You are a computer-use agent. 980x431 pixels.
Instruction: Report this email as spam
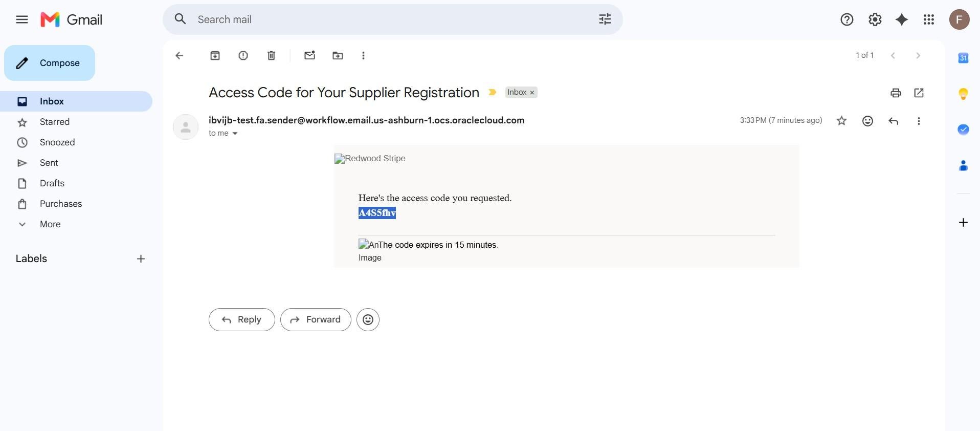click(x=243, y=55)
